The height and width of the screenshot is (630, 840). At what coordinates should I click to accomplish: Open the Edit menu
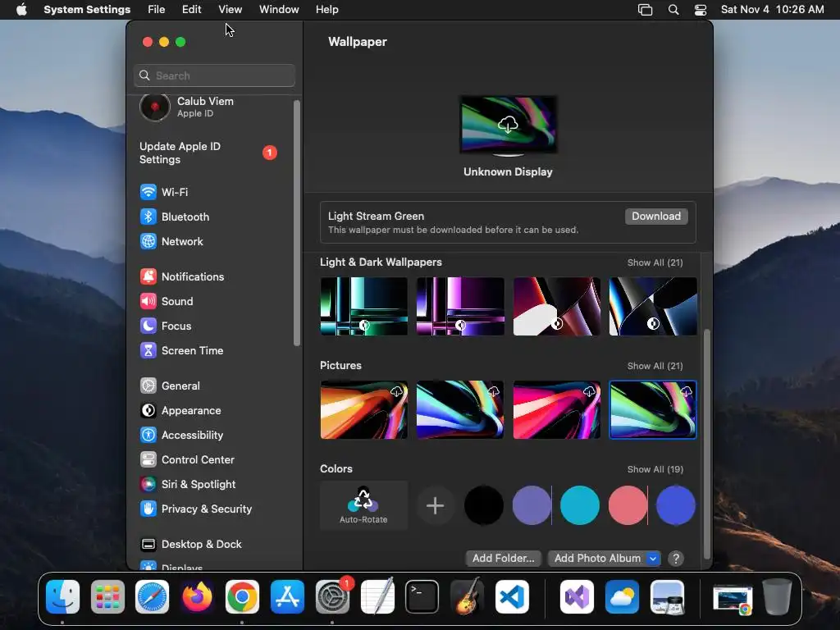click(x=191, y=10)
